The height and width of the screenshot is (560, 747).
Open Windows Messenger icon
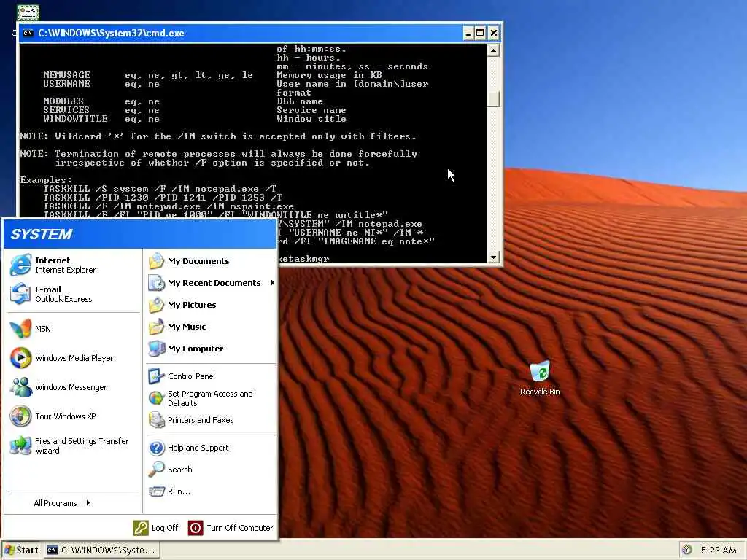point(20,387)
